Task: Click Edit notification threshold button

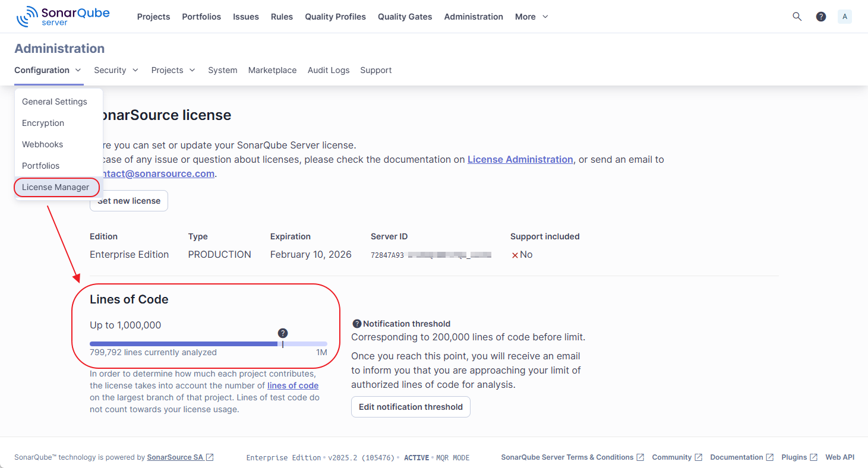Action: 411,407
